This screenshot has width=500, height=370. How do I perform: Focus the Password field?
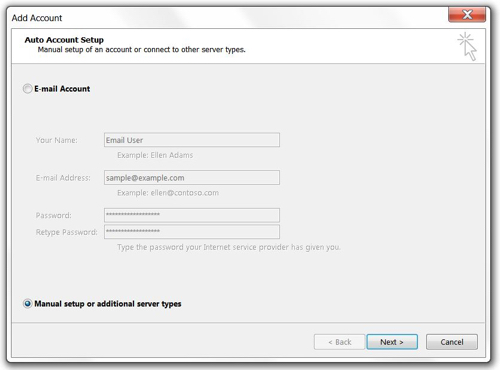[192, 215]
